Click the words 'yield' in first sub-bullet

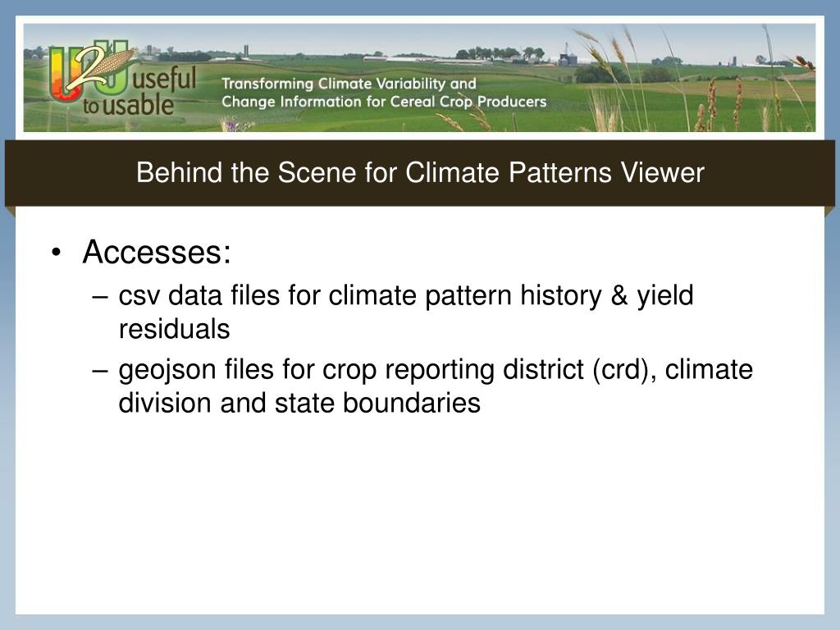[x=664, y=295]
